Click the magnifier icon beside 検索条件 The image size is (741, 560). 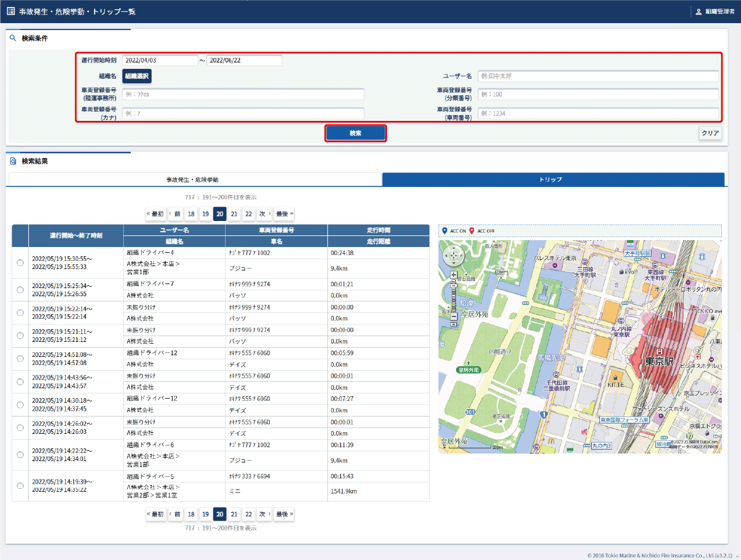click(x=13, y=38)
